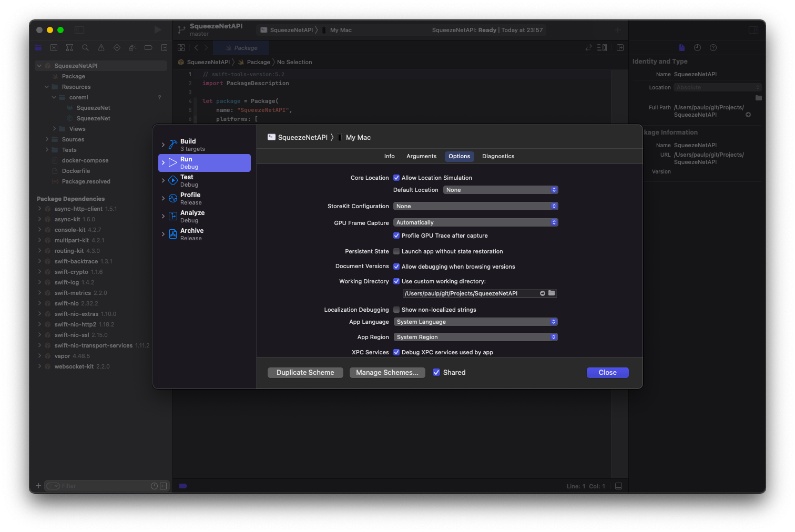
Task: Toggle Allow Location Simulation checkbox
Action: point(396,178)
